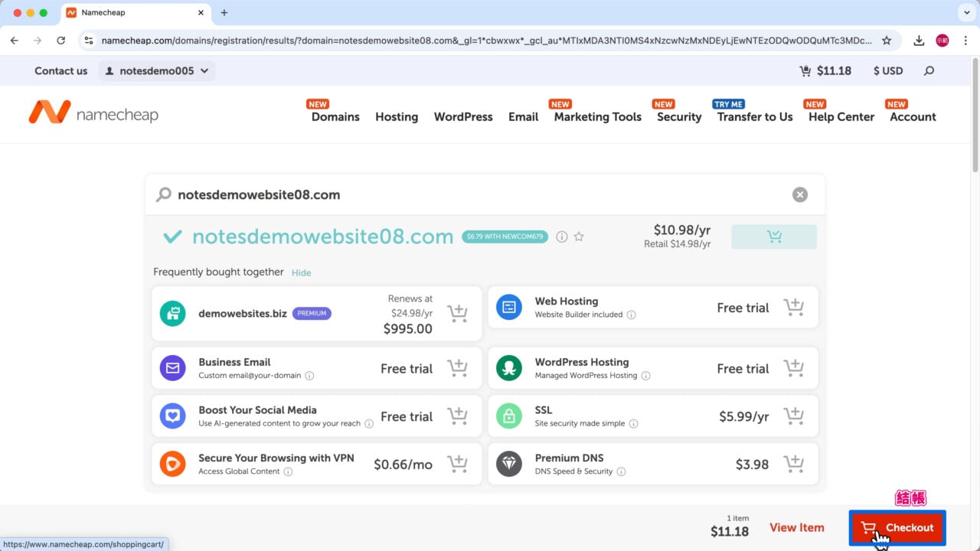Image resolution: width=980 pixels, height=551 pixels.
Task: Click the domain search input field
Action: (x=475, y=194)
